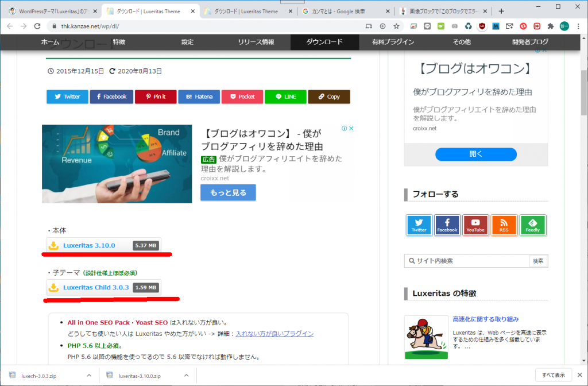588x386 pixels.
Task: Click the Feedly follow icon
Action: click(x=532, y=225)
